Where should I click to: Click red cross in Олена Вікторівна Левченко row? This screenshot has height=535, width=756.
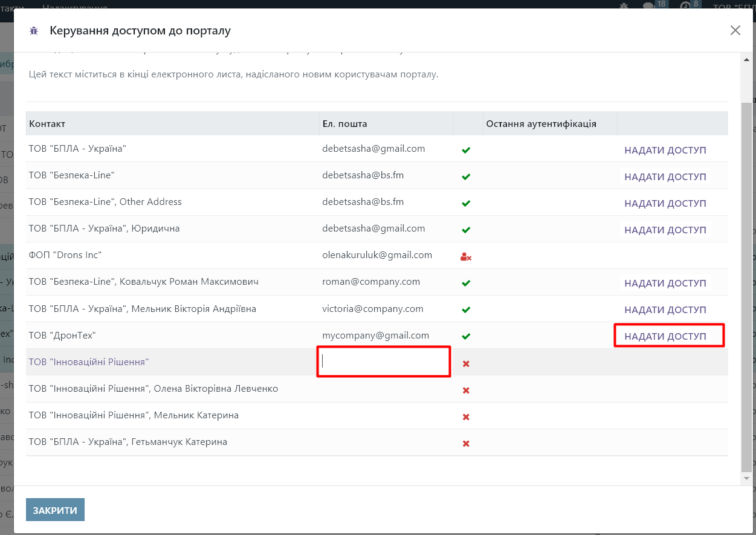[466, 390]
